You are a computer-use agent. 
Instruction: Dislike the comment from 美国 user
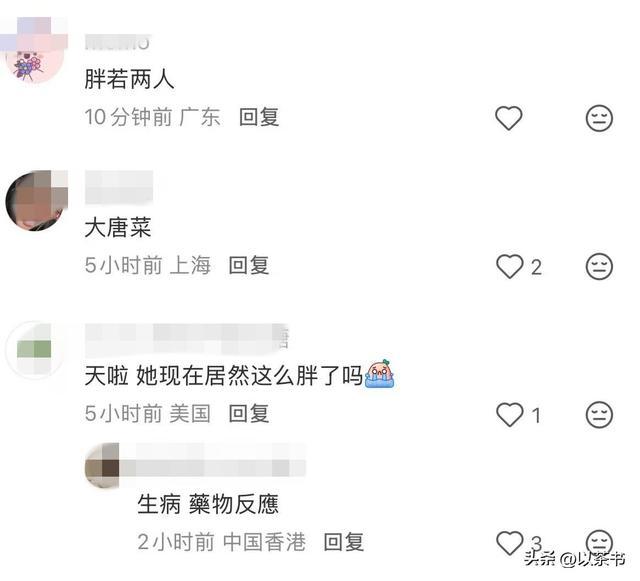pyautogui.click(x=599, y=415)
